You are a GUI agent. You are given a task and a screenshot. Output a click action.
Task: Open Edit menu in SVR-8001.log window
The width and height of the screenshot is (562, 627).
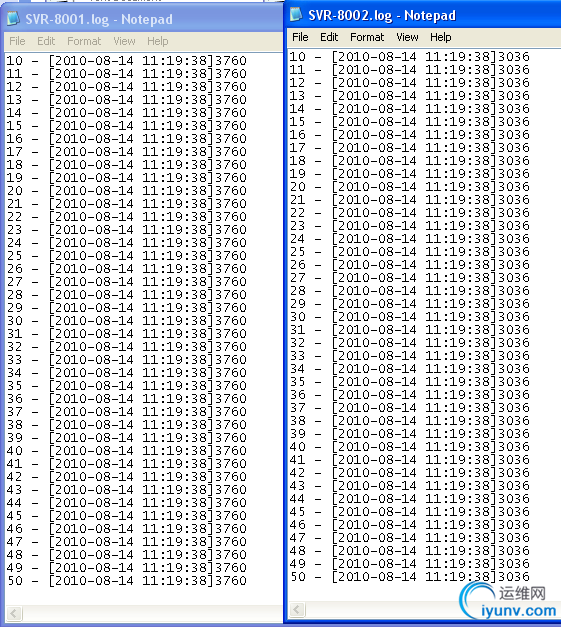[46, 41]
